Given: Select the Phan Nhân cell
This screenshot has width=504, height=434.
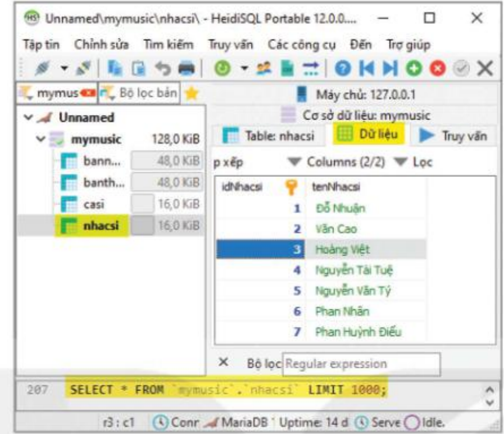Looking at the screenshot, I should tap(366, 311).
